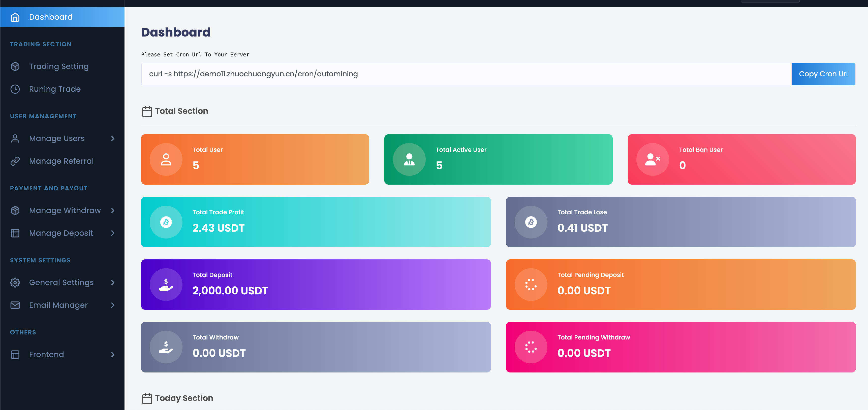Expand the Frontend submenu arrow
Image resolution: width=868 pixels, height=410 pixels.
[113, 355]
